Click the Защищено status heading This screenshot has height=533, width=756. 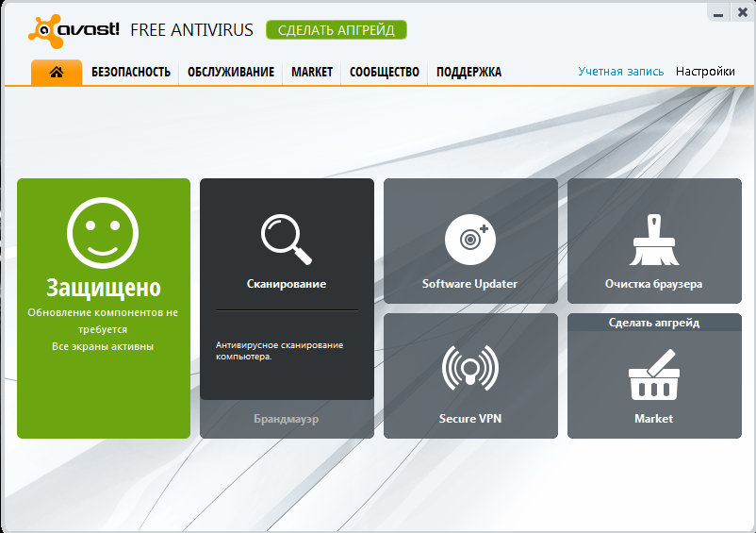pyautogui.click(x=103, y=288)
